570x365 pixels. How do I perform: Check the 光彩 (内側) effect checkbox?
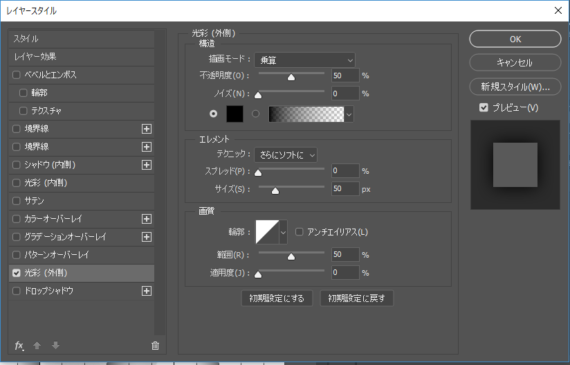pyautogui.click(x=16, y=183)
